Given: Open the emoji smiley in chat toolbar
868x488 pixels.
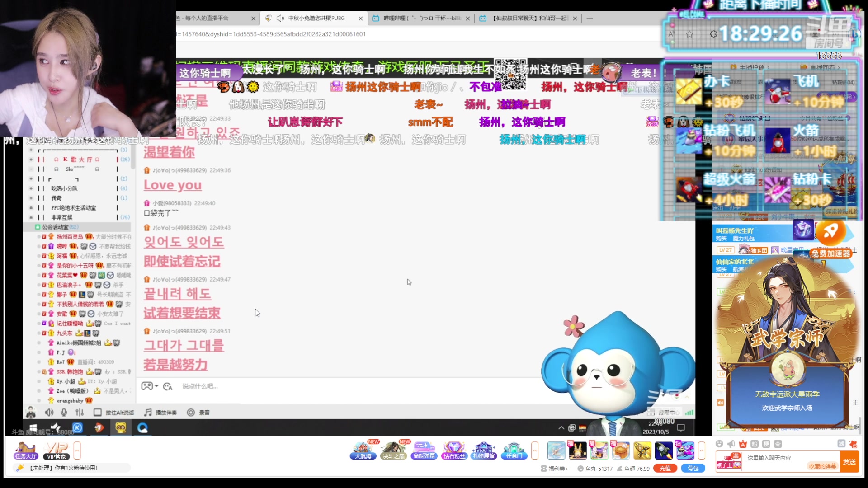Looking at the screenshot, I should click(x=719, y=444).
